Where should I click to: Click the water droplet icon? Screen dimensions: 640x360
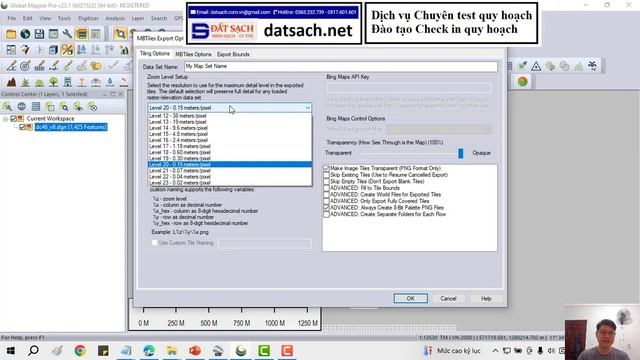click(x=110, y=82)
